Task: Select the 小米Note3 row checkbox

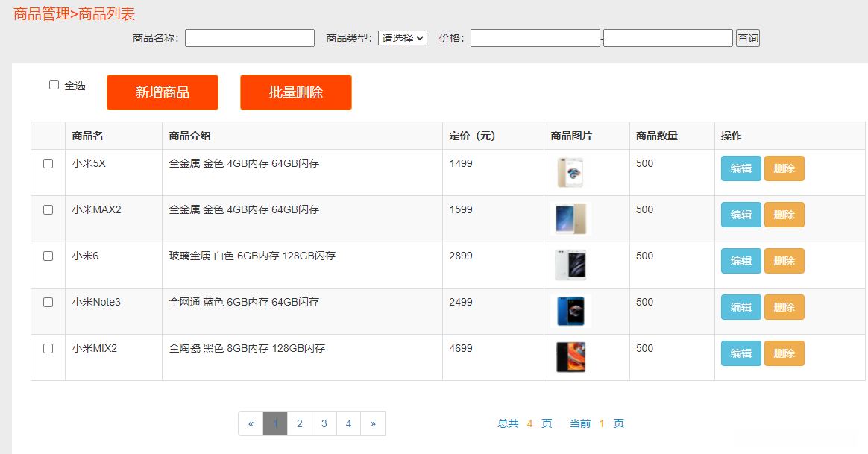Action: pos(48,303)
